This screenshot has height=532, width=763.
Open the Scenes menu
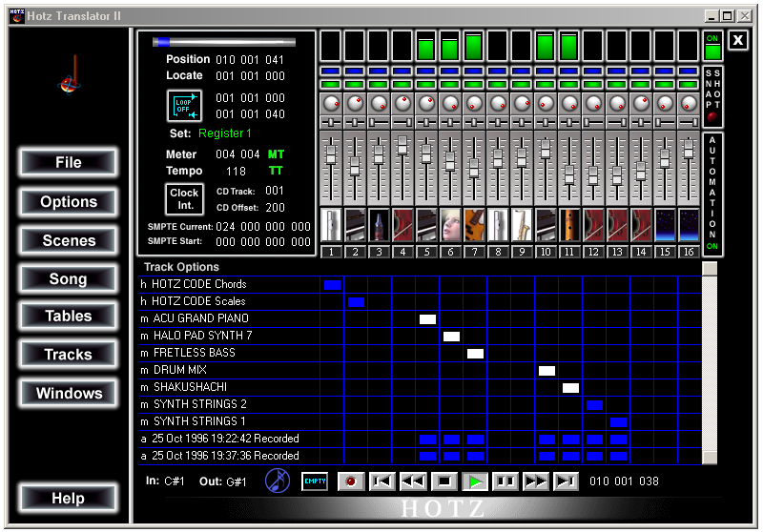coord(68,240)
